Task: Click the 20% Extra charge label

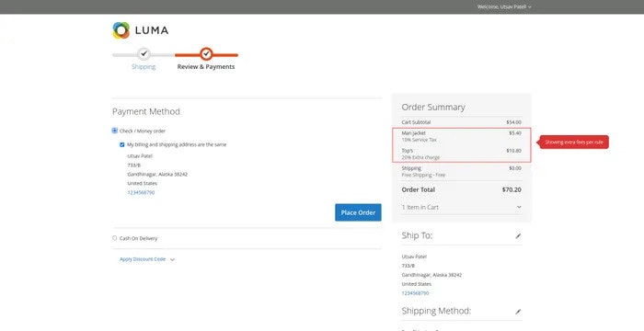Action: [x=420, y=157]
